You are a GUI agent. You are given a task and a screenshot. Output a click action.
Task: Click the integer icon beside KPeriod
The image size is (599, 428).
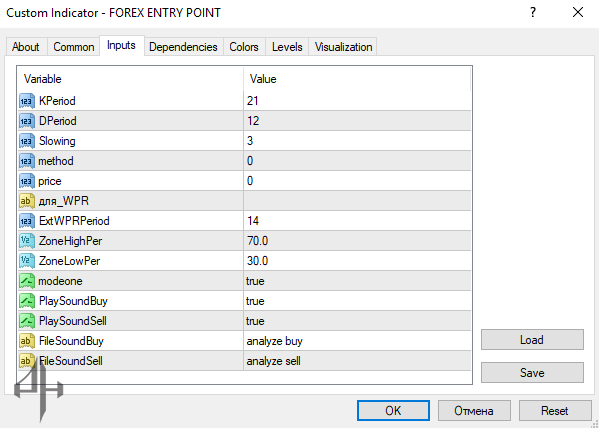tap(27, 101)
